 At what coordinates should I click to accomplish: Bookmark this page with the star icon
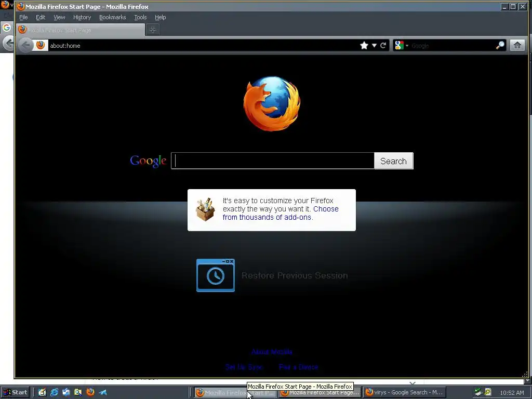coord(364,46)
